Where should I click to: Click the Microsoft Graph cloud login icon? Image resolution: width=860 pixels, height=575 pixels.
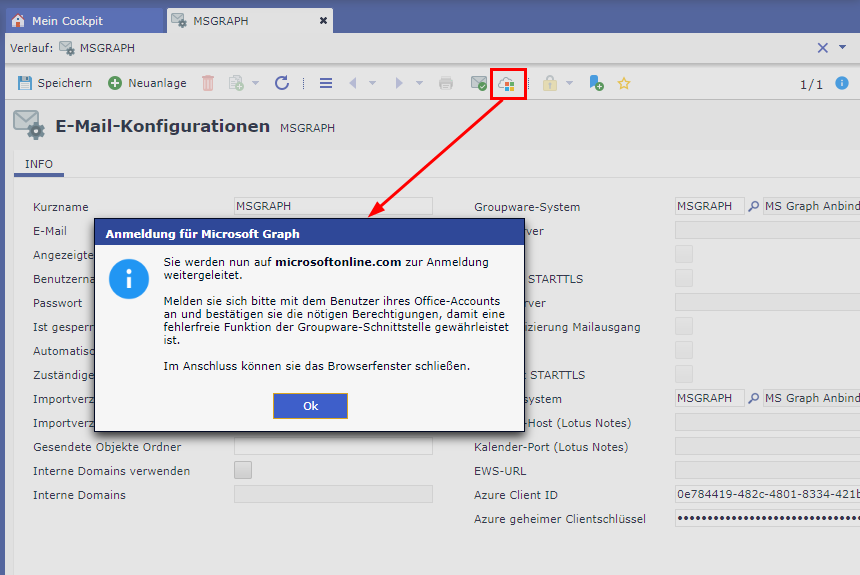(x=507, y=84)
